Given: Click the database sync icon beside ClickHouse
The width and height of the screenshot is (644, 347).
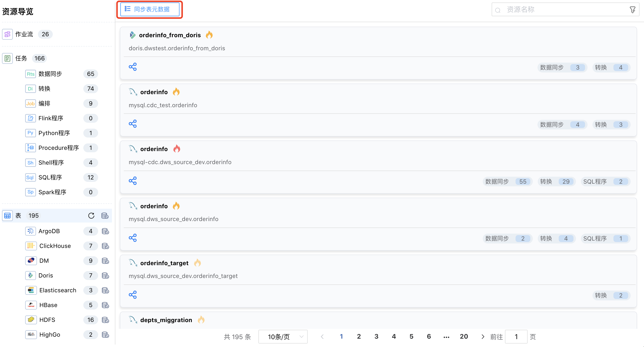Looking at the screenshot, I should (105, 246).
